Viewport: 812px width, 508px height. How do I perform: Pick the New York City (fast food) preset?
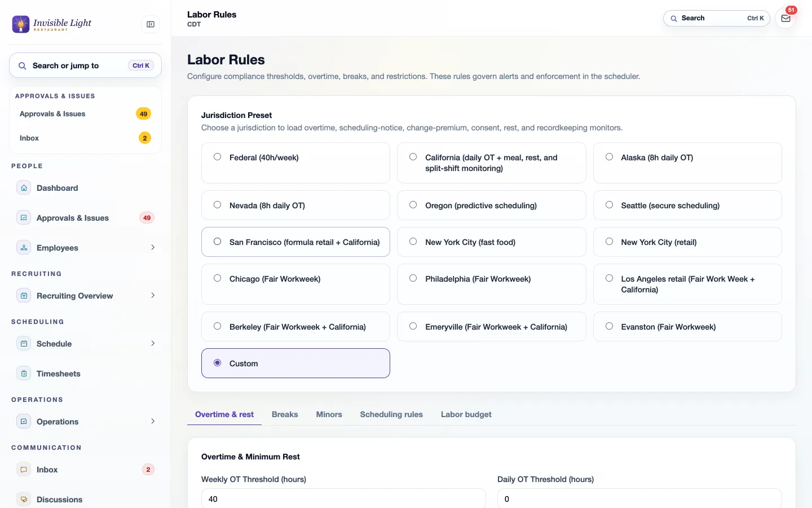(492, 242)
